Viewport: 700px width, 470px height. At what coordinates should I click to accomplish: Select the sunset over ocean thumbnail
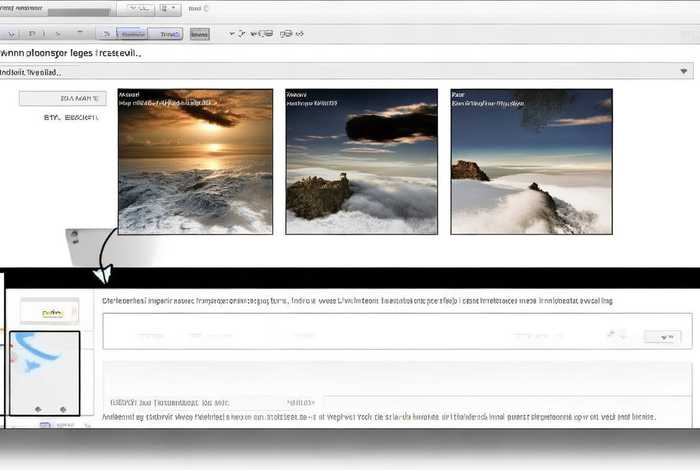[x=196, y=161]
